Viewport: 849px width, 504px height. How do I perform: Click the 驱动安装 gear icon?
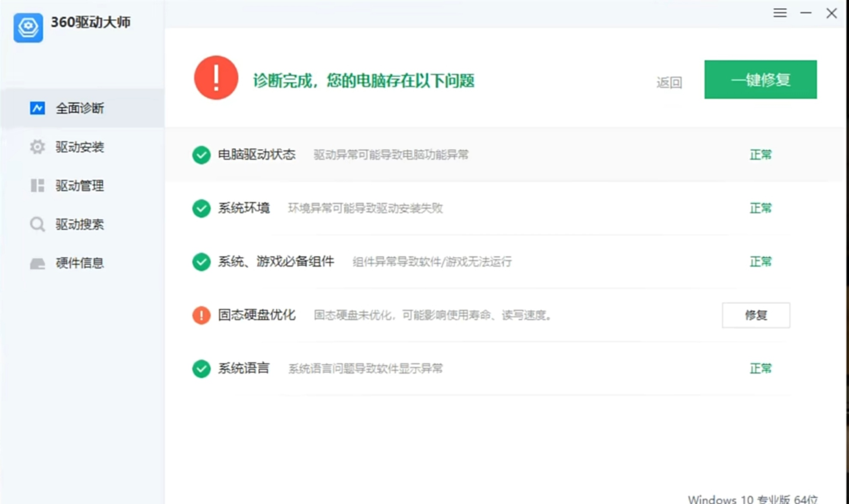click(37, 147)
